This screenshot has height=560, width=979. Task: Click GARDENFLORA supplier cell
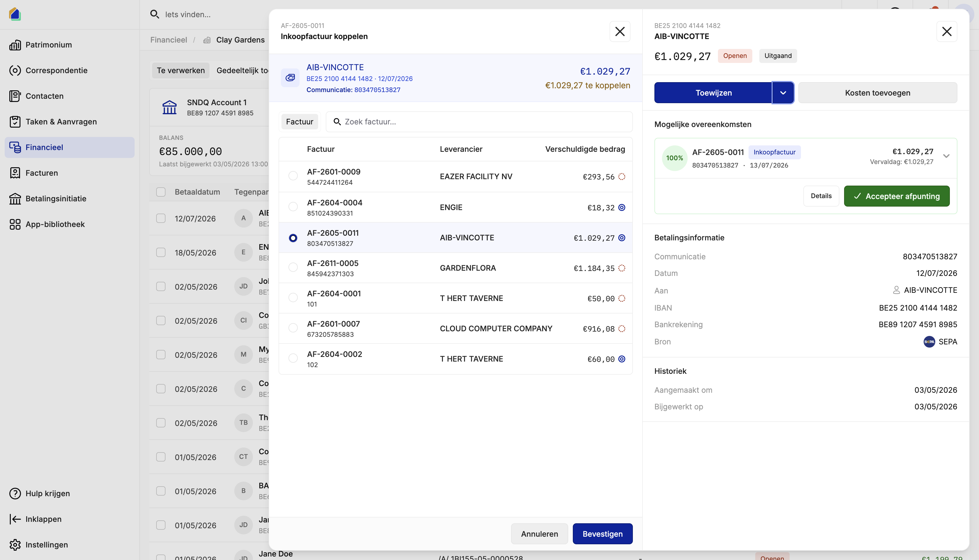pos(468,268)
